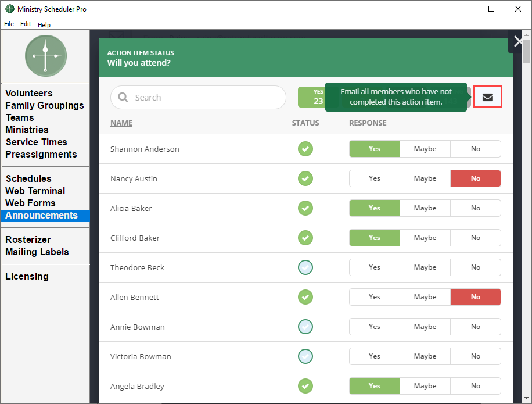Choose Yes for Theodore Beck

374,267
